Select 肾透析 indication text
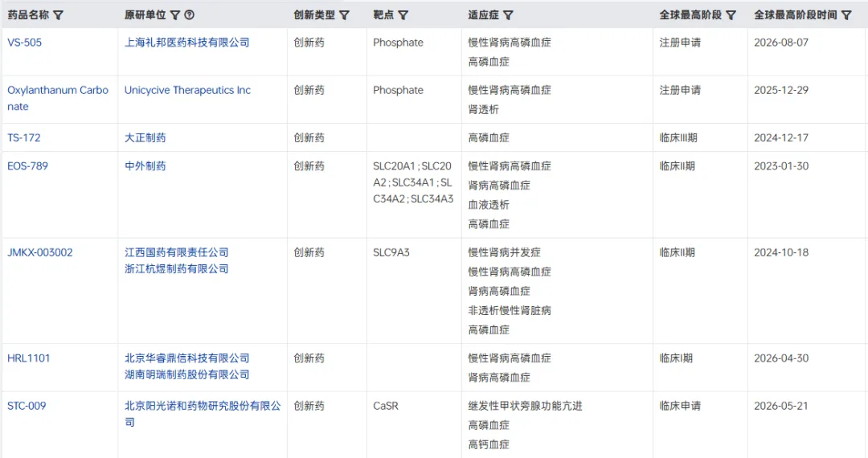Viewport: 868px width, 458px height. [483, 109]
